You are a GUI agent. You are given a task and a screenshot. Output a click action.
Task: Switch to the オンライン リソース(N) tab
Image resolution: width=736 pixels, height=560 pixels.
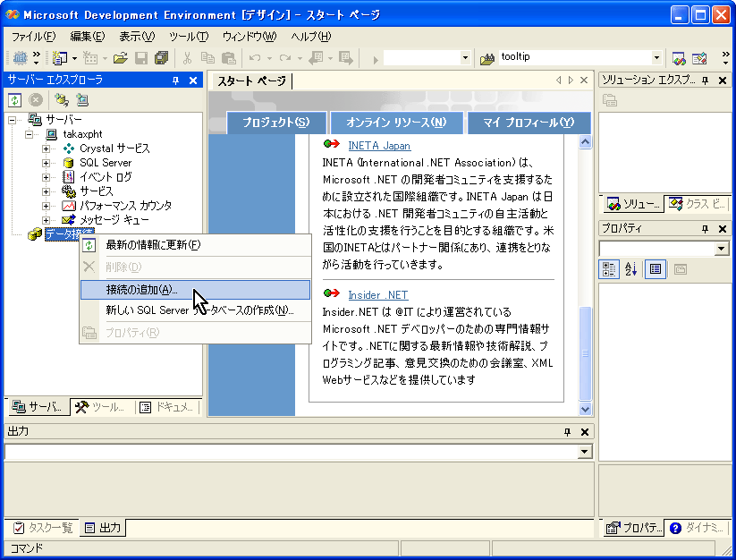[x=396, y=123]
